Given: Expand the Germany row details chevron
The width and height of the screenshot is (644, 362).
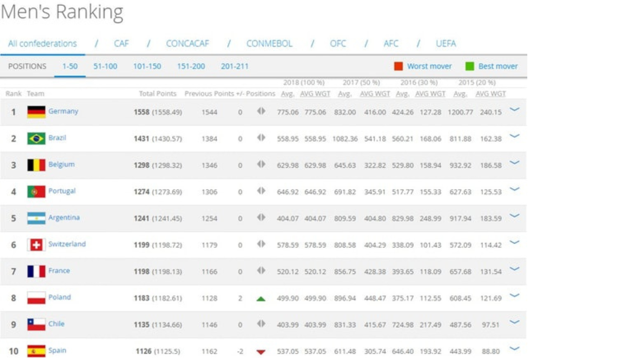Looking at the screenshot, I should pos(515,109).
